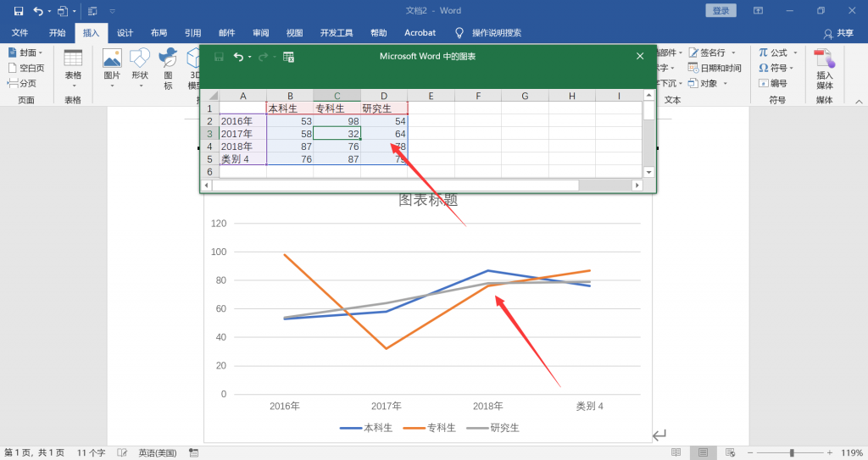Redo in the chart data window toolbar
Screen dimensions: 868x460
click(x=263, y=57)
